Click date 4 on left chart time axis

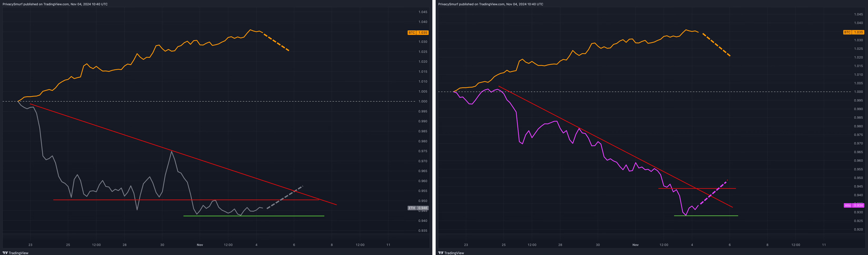point(256,245)
